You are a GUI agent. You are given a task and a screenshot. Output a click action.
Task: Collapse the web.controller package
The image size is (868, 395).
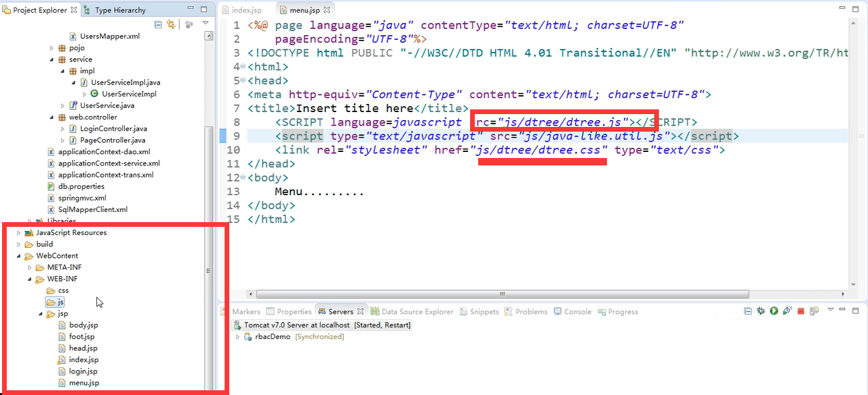tap(52, 117)
